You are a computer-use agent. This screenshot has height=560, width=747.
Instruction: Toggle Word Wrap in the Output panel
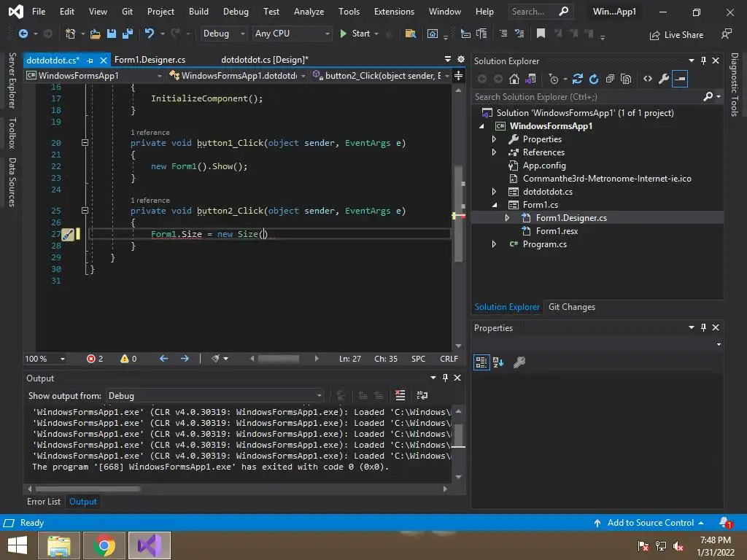(422, 395)
